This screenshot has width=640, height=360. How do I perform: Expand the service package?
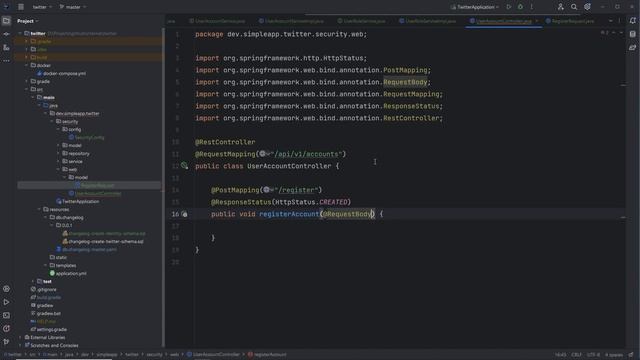(x=58, y=162)
